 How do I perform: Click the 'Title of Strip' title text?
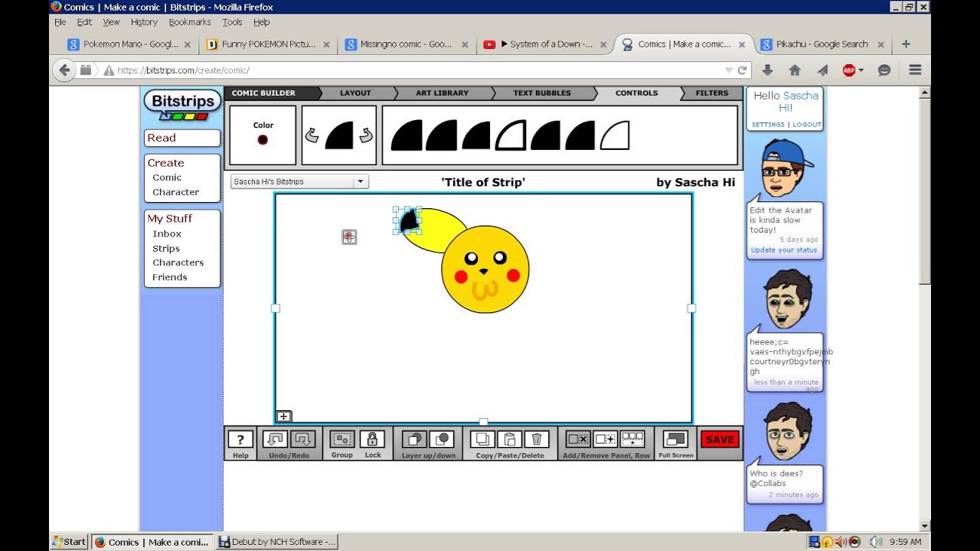click(x=483, y=182)
